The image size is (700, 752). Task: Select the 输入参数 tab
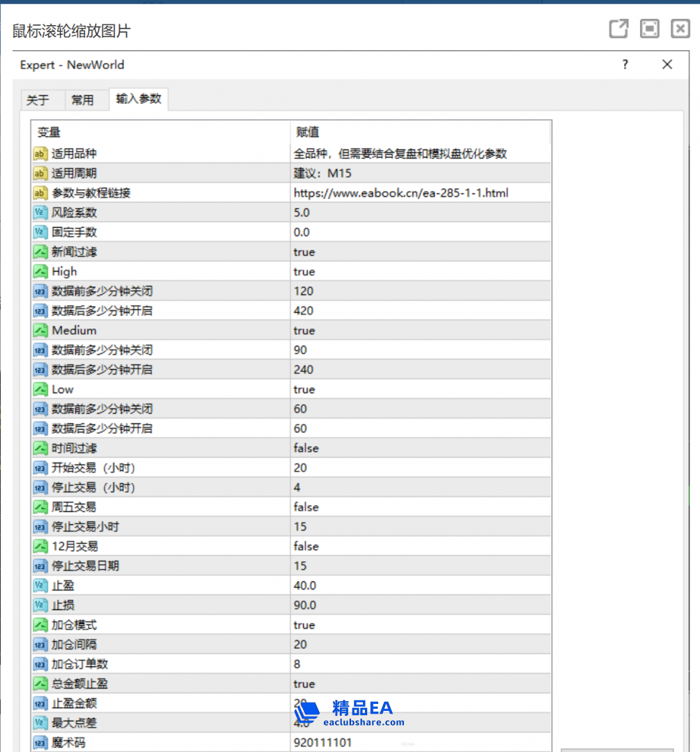point(137,100)
